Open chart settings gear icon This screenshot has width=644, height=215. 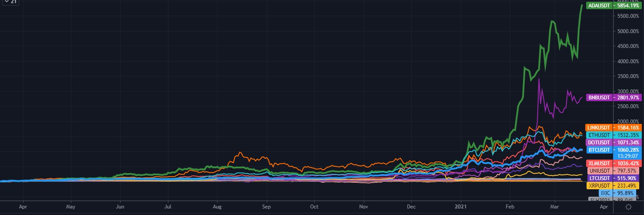tap(628, 208)
